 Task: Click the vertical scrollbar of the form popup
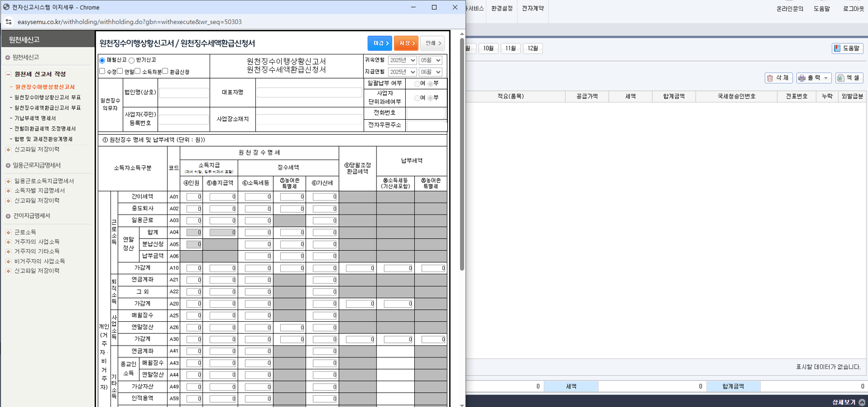[x=462, y=154]
